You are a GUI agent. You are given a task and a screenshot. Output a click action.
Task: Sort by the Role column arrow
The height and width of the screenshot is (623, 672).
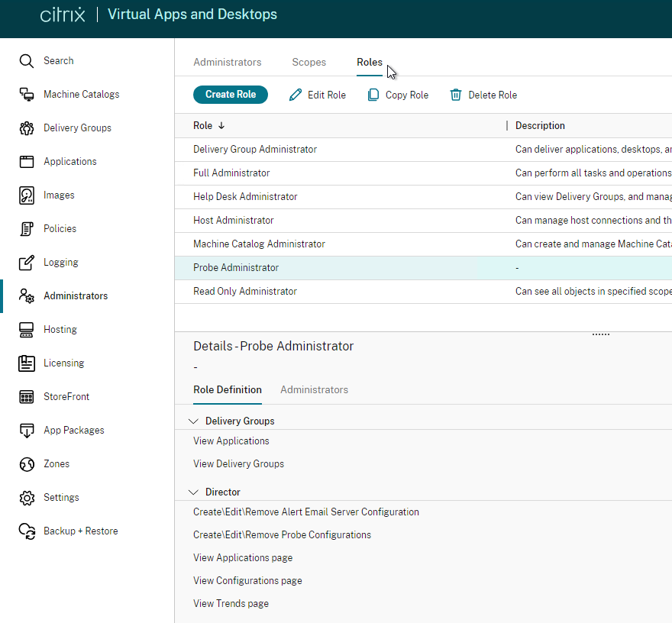click(x=221, y=125)
